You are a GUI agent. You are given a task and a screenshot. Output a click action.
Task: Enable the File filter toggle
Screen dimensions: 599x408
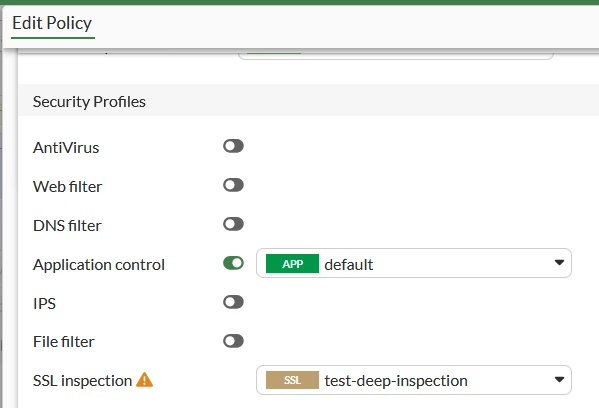(x=233, y=341)
